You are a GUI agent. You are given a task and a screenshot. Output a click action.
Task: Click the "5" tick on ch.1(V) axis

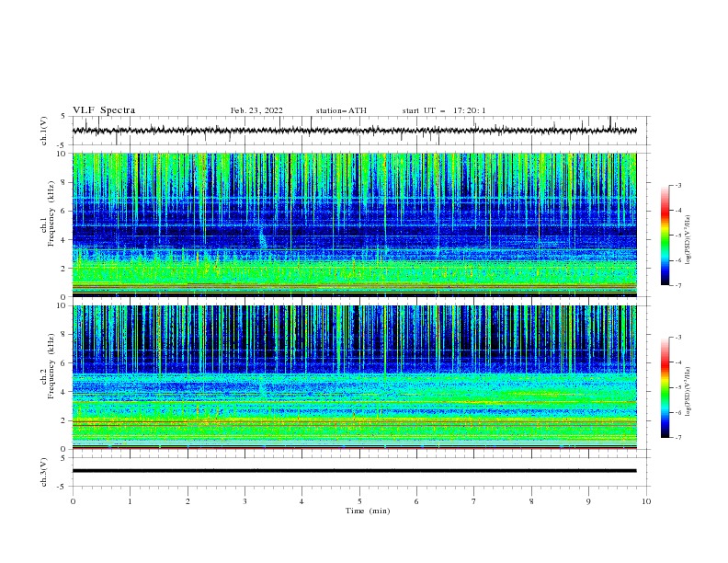pos(64,117)
